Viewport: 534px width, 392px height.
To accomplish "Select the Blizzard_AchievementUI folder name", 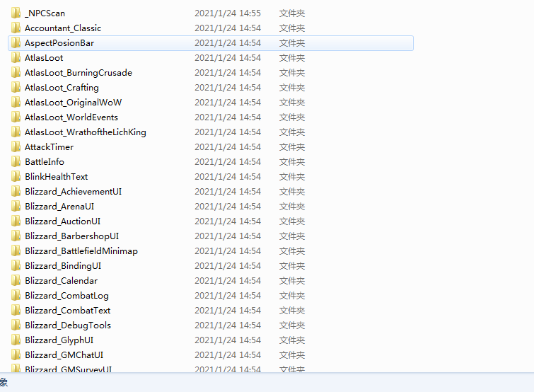I will pos(74,192).
